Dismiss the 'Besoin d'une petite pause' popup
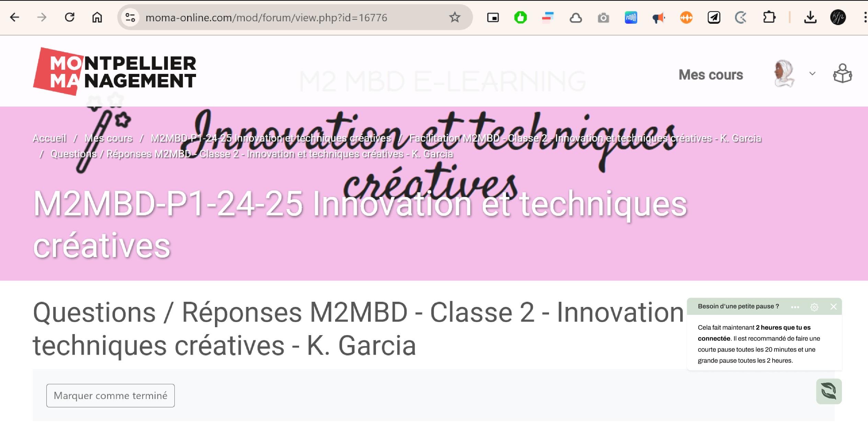The width and height of the screenshot is (868, 431). [x=833, y=307]
